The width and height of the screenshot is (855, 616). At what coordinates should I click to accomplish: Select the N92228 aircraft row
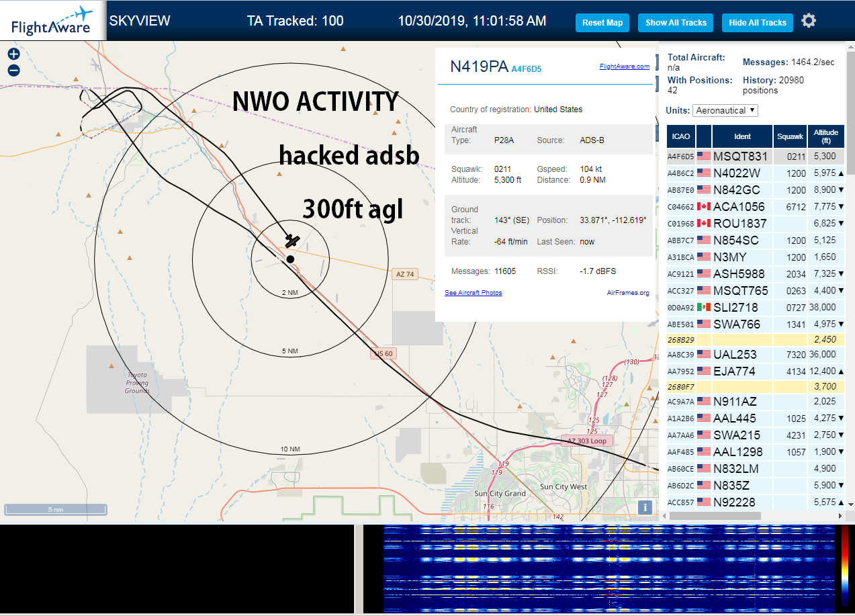[x=756, y=502]
